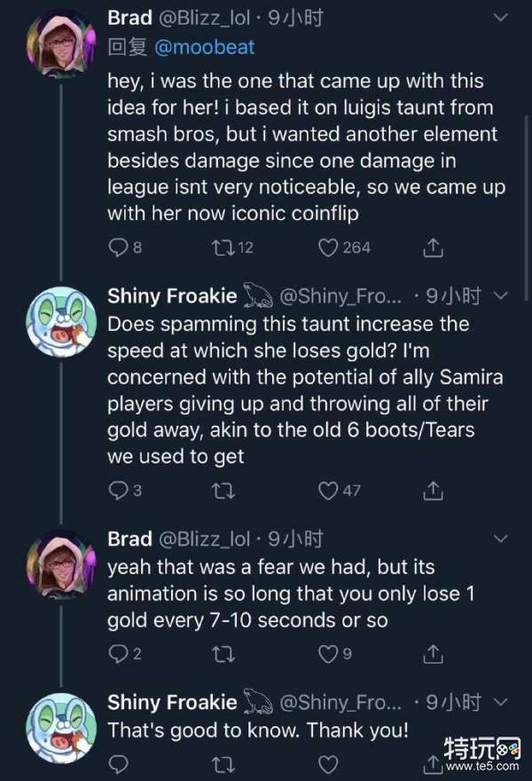This screenshot has width=532, height=781.
Task: Open Brad's @Blizz_lol profile from first tweet
Action: tap(203, 18)
